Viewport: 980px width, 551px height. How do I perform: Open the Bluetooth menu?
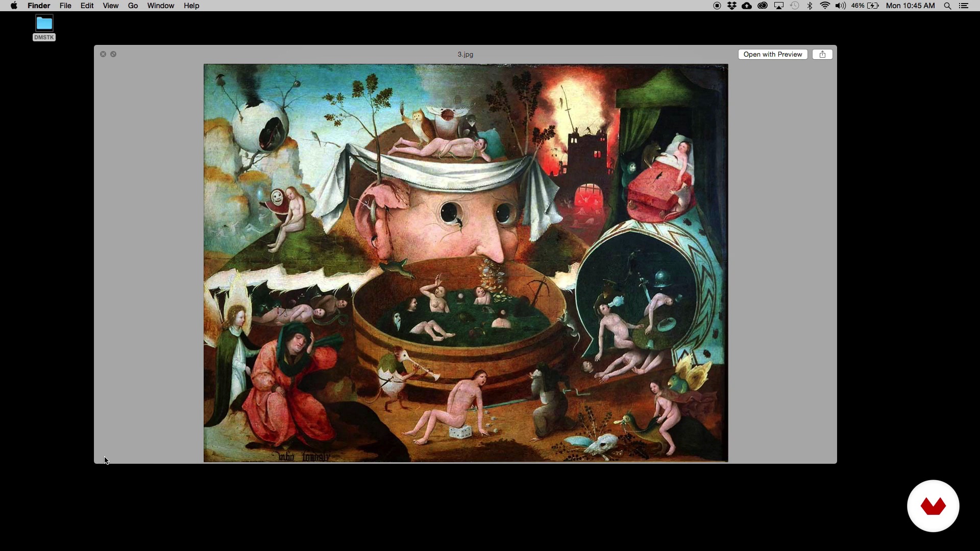(x=810, y=6)
